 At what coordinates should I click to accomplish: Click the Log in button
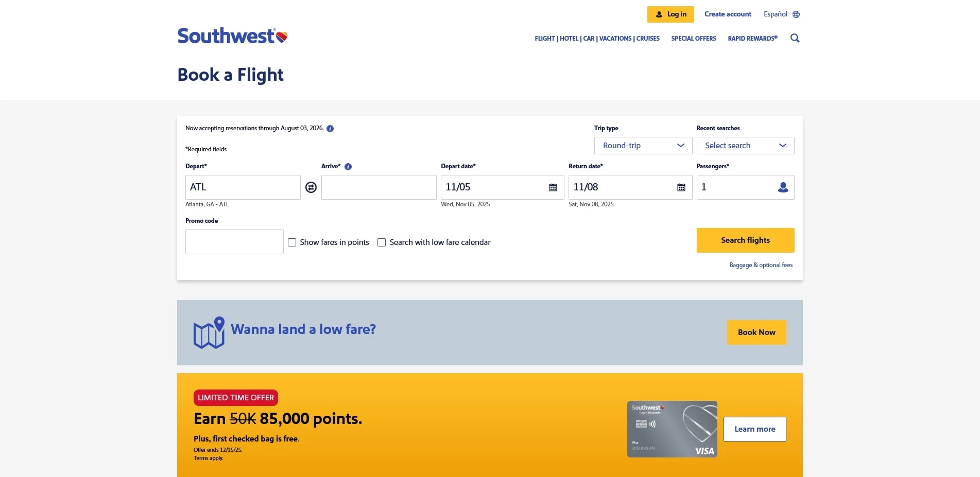670,14
